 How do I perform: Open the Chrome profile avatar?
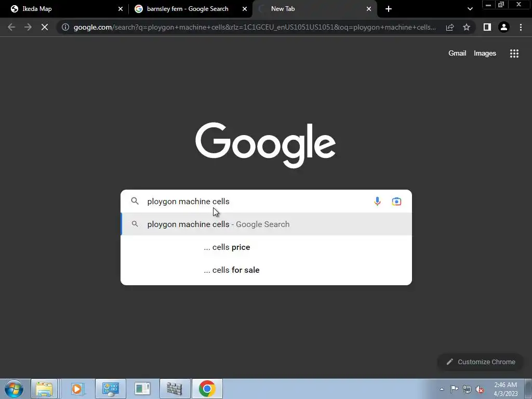[x=504, y=27]
